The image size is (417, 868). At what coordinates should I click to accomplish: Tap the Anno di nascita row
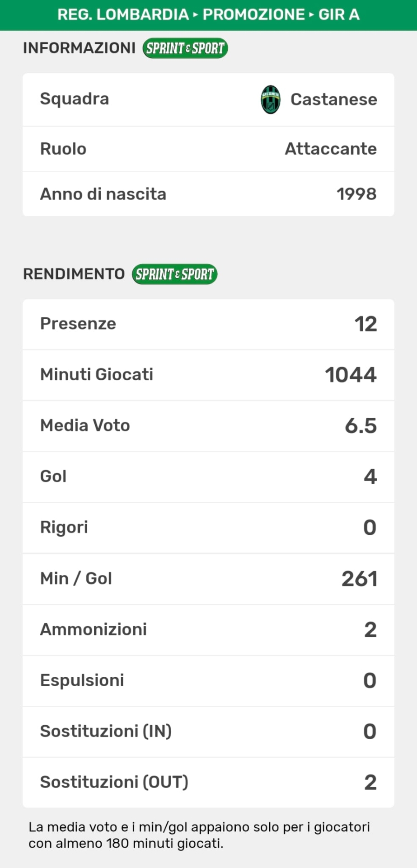[208, 194]
